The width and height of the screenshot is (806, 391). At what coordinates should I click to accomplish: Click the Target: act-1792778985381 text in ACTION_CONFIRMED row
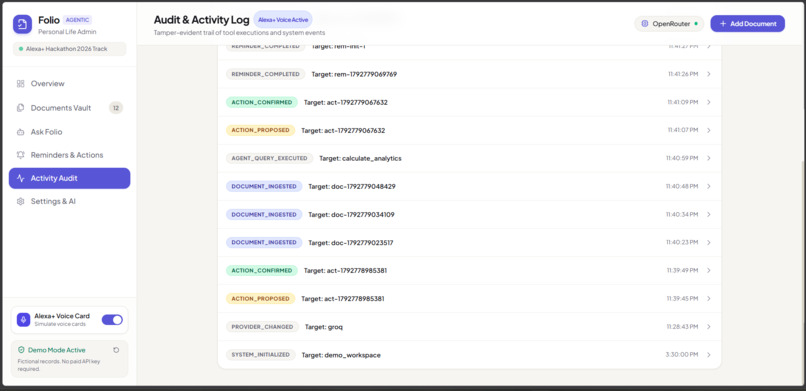coord(345,270)
